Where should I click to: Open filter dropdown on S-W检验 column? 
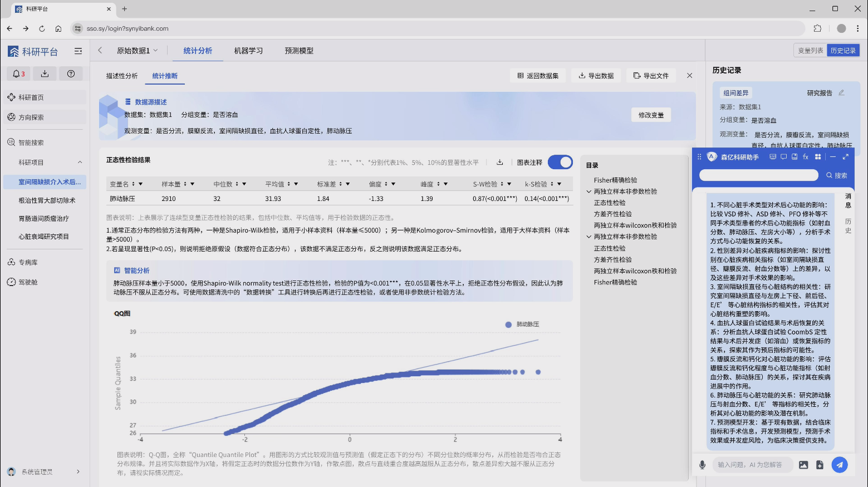(509, 184)
